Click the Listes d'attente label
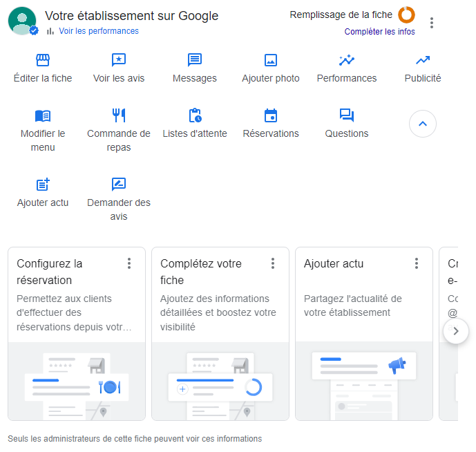476x452 pixels. (x=195, y=133)
